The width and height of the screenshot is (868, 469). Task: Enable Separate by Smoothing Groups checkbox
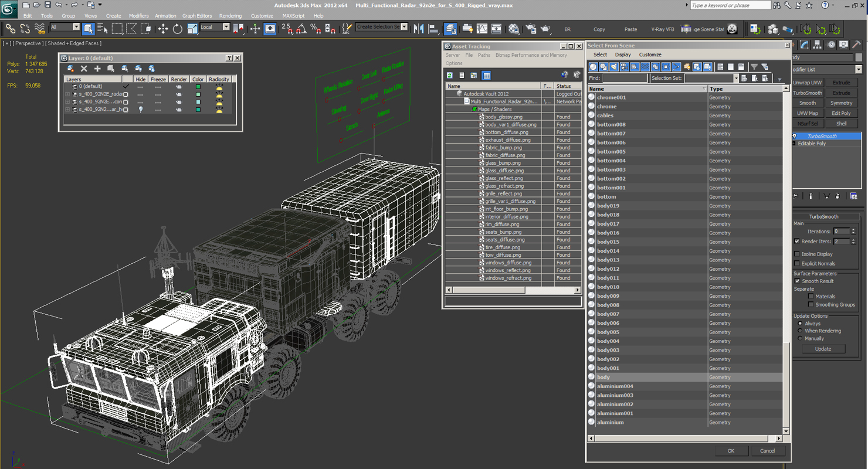click(811, 304)
